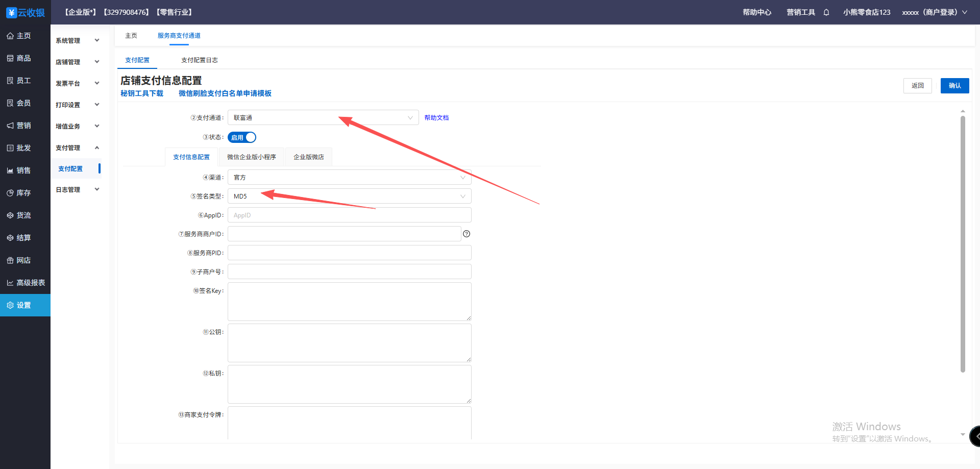This screenshot has height=469, width=980.
Task: Click the notification bell icon
Action: coord(826,12)
